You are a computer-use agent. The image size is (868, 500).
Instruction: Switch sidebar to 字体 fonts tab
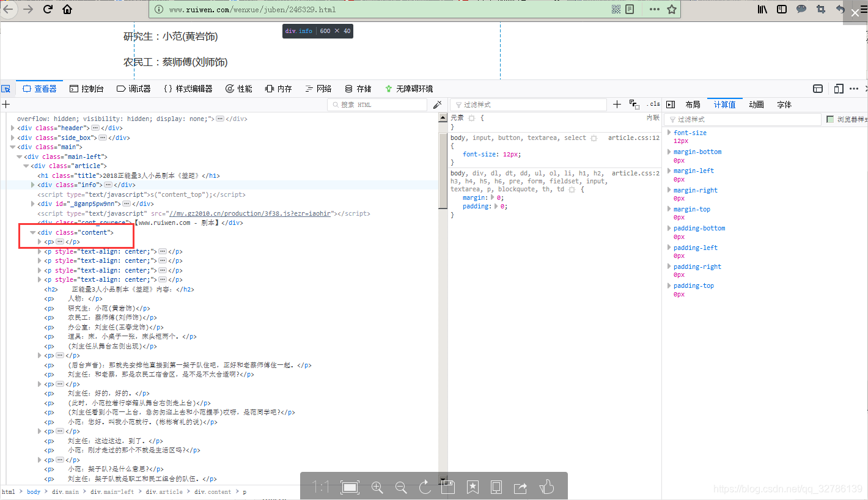click(x=784, y=105)
